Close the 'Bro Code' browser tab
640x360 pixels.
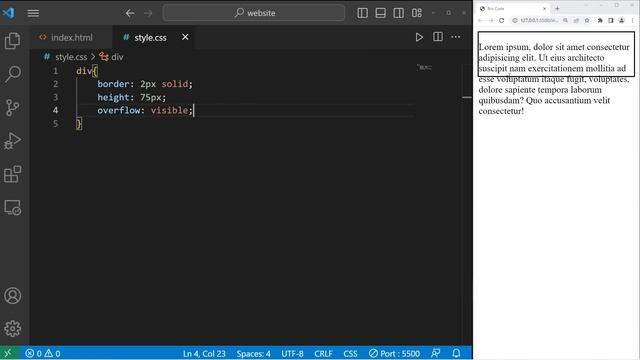pyautogui.click(x=544, y=9)
